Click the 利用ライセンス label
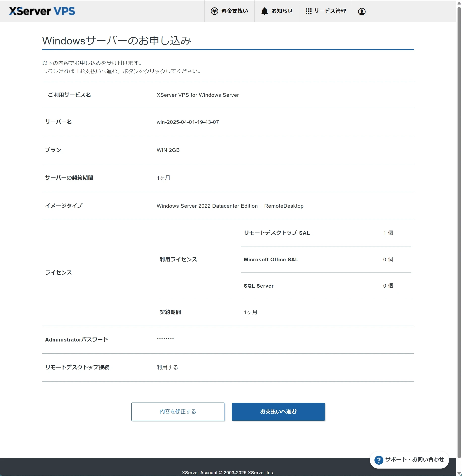 [178, 259]
